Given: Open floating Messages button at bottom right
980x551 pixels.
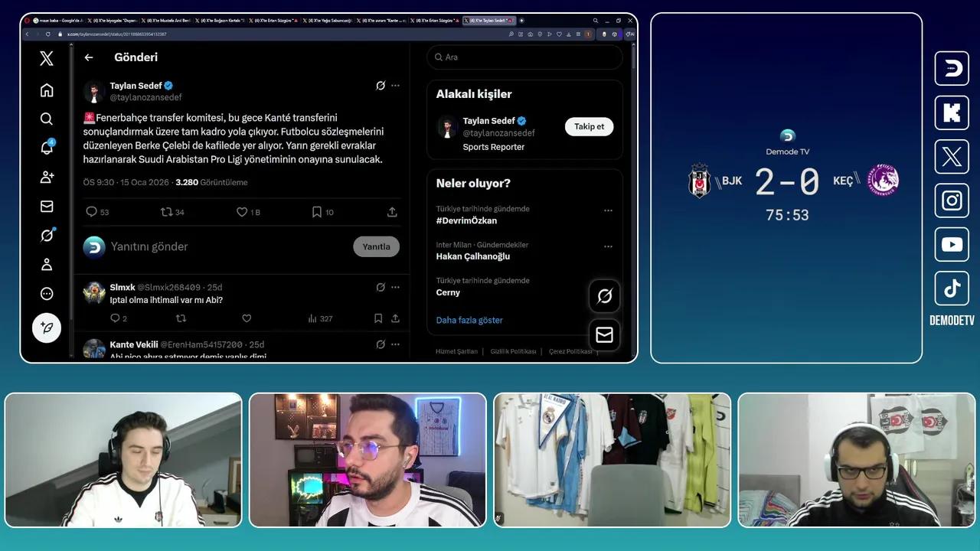Looking at the screenshot, I should pyautogui.click(x=605, y=334).
